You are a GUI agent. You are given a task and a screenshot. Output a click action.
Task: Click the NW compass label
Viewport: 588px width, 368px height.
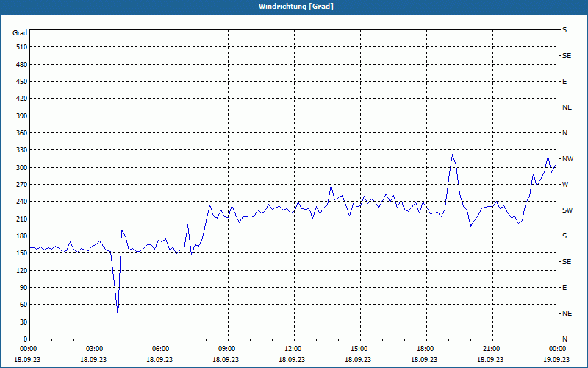tap(567, 159)
